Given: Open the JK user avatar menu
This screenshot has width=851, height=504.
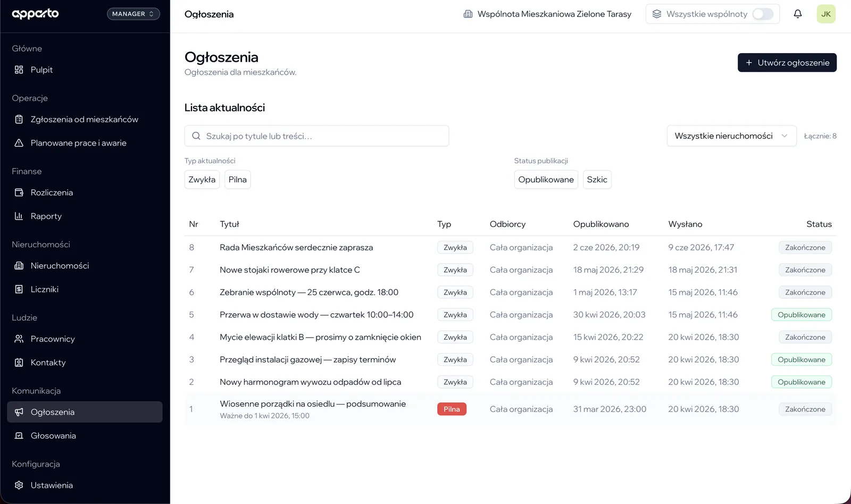Looking at the screenshot, I should tap(826, 14).
